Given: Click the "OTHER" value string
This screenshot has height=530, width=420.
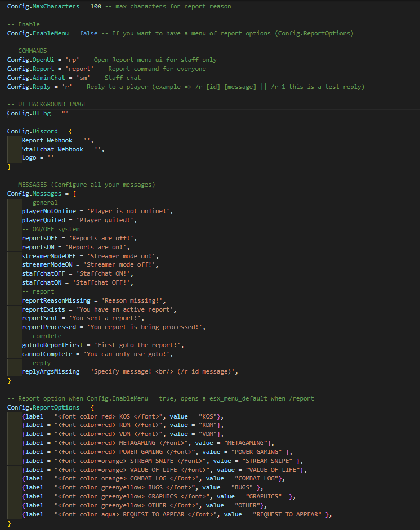Looking at the screenshot, I should click(x=247, y=506).
